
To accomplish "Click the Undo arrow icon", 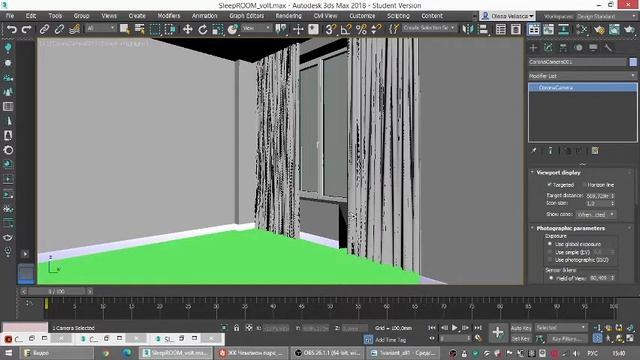I will coord(12,29).
